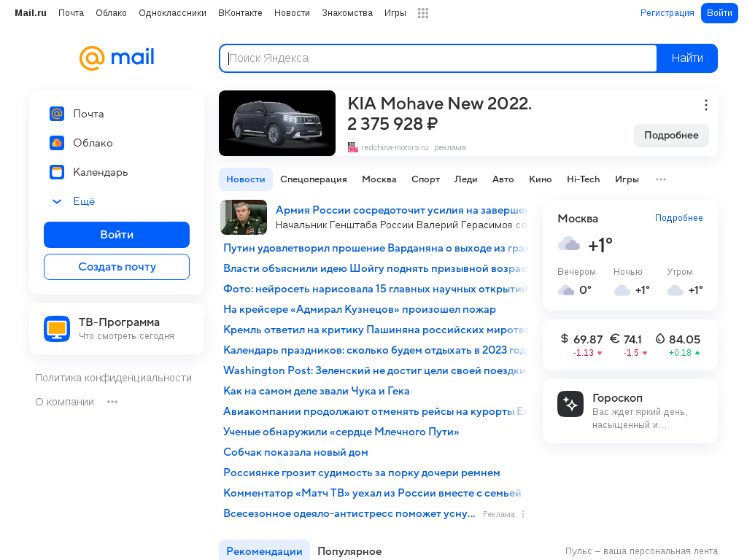Viewport: 747px width, 560px height.
Task: Open Почта in the top navigation bar
Action: click(x=71, y=13)
